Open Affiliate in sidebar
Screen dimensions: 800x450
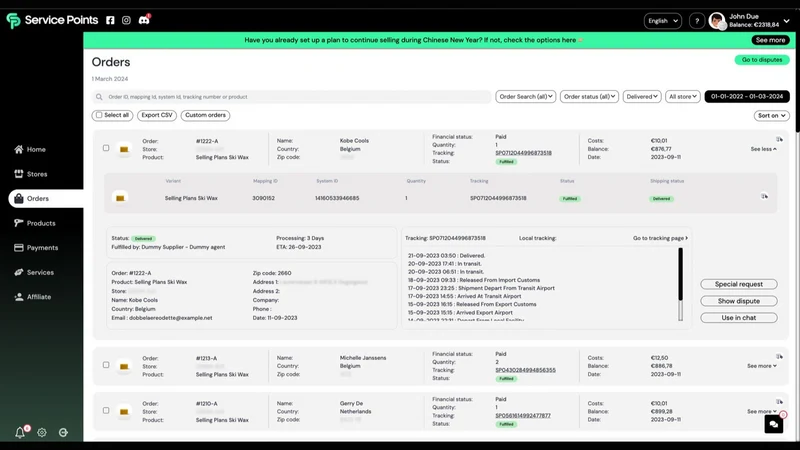[x=33, y=296]
